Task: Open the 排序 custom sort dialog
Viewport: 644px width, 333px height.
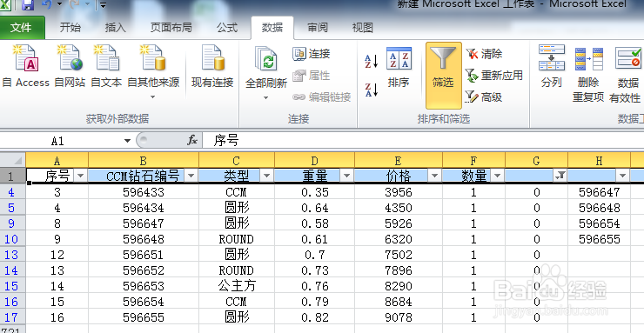Action: (399, 67)
